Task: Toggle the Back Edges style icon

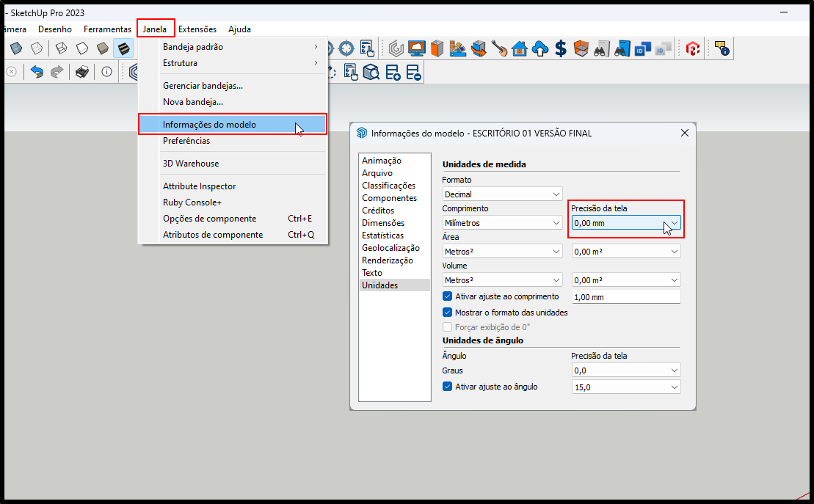Action: coord(37,48)
